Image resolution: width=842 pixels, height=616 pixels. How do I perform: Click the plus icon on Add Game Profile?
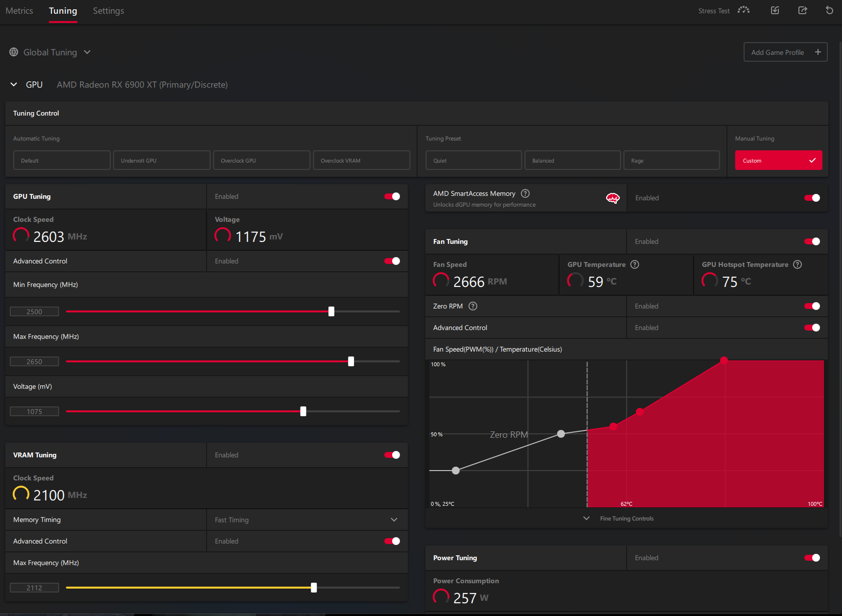click(818, 52)
